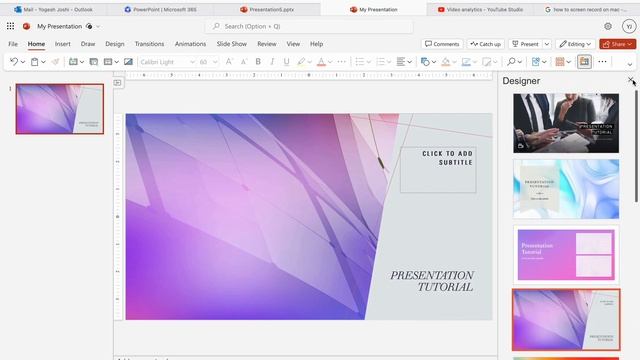Select the businessmen photo design in Designer
Image resolution: width=640 pixels, height=360 pixels.
click(566, 123)
